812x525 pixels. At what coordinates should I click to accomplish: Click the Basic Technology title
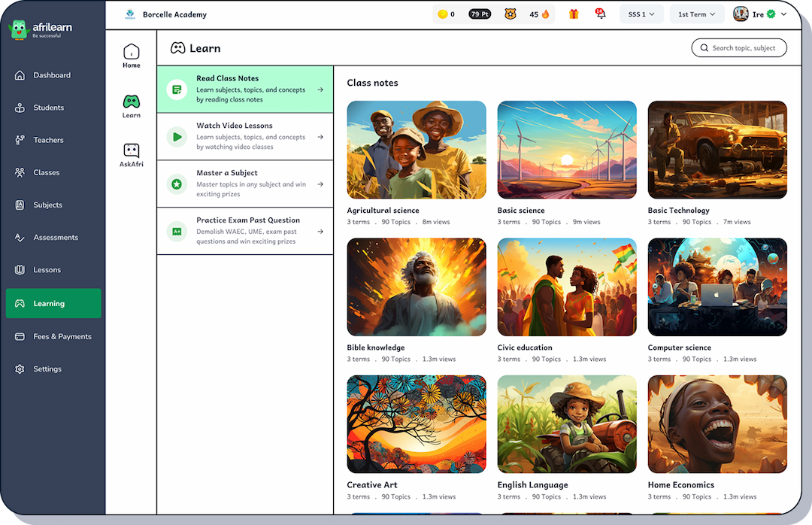678,211
